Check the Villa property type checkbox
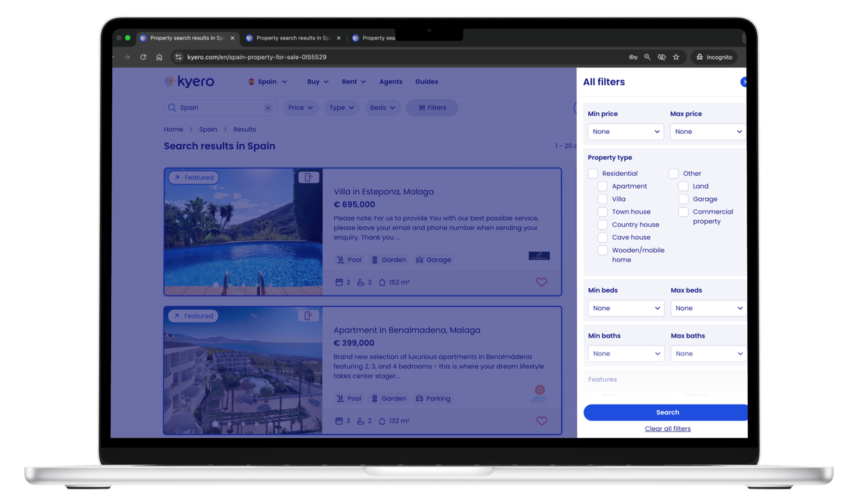Screen dimensions: 863x504 (x=602, y=199)
